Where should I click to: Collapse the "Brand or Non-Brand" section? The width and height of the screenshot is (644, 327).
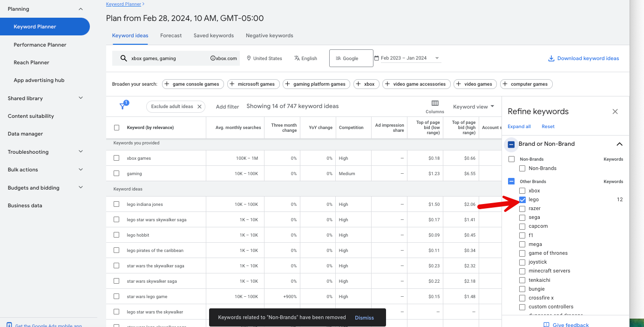pos(619,143)
